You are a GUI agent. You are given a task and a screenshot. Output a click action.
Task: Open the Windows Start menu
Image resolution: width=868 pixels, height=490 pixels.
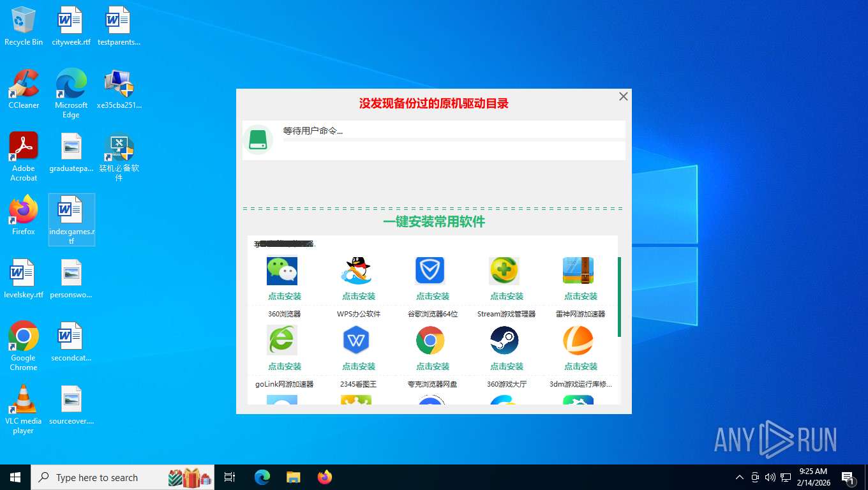pos(15,477)
